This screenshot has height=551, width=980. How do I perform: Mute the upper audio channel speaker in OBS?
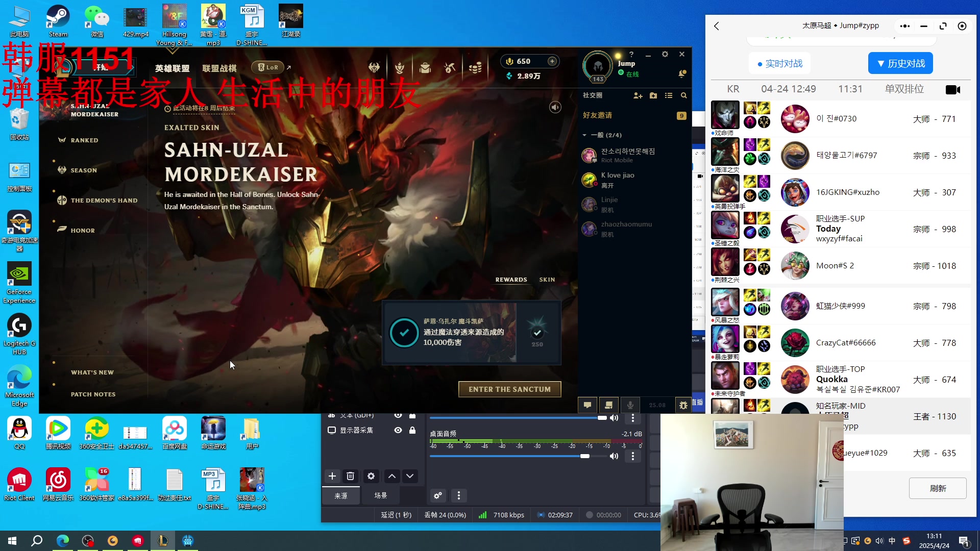[x=614, y=418]
